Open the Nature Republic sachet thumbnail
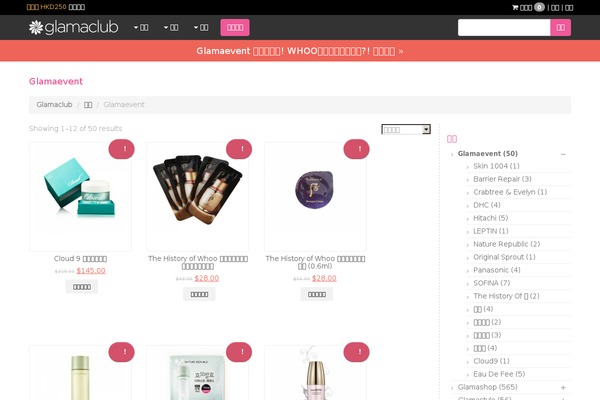The width and height of the screenshot is (600, 400). pyautogui.click(x=198, y=373)
